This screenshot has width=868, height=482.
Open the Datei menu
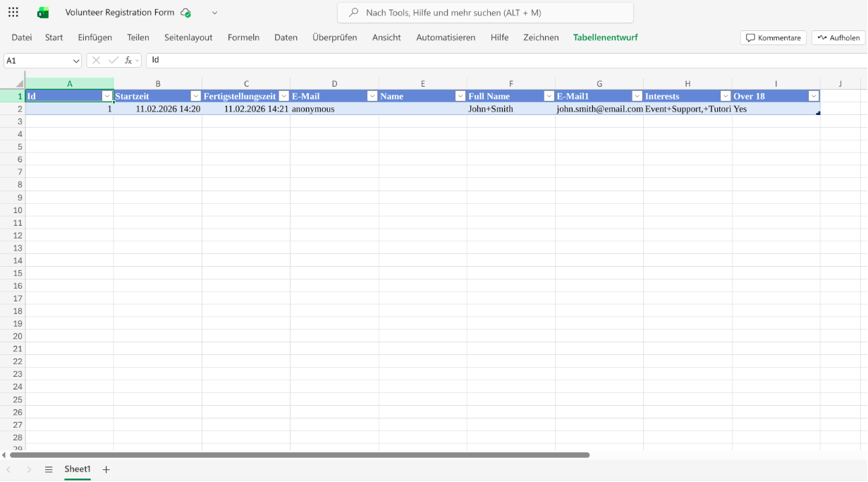pyautogui.click(x=21, y=37)
